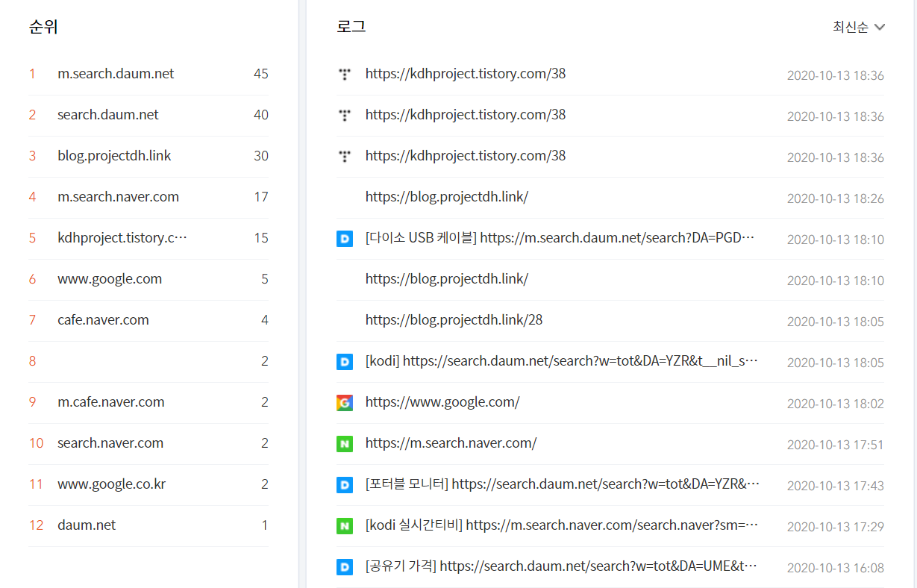Click the Naver icon beside kodi 실시간티비 entry
Image resolution: width=917 pixels, height=588 pixels.
(344, 526)
